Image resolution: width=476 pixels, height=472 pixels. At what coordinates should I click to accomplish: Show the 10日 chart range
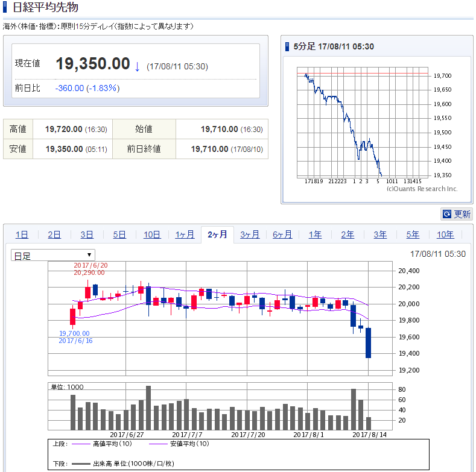(x=152, y=234)
